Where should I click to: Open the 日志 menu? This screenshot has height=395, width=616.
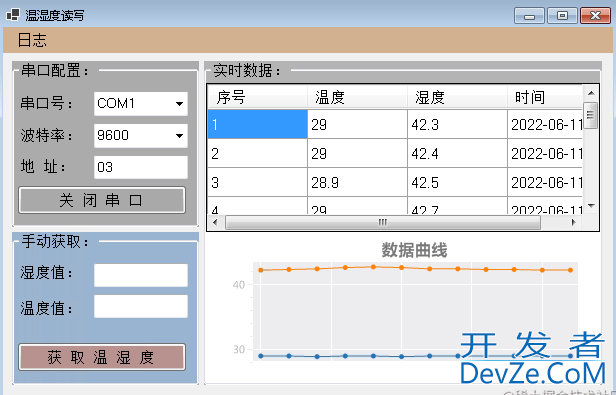(32, 40)
